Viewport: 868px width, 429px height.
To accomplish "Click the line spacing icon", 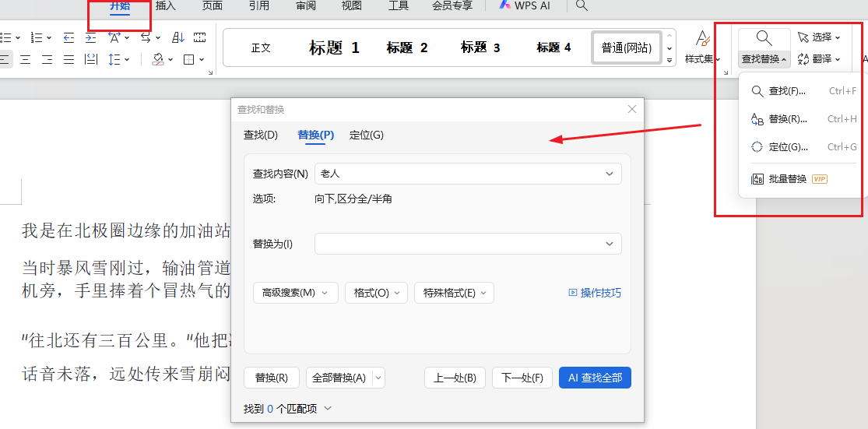I will coord(114,59).
